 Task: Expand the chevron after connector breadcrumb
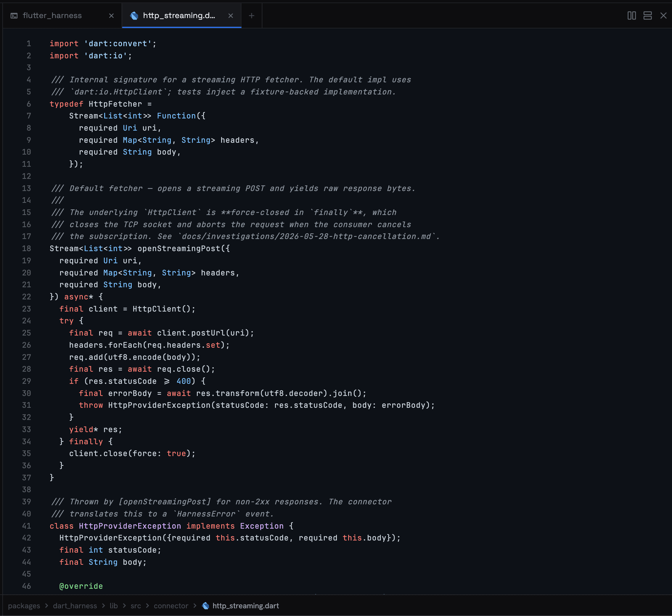click(195, 606)
